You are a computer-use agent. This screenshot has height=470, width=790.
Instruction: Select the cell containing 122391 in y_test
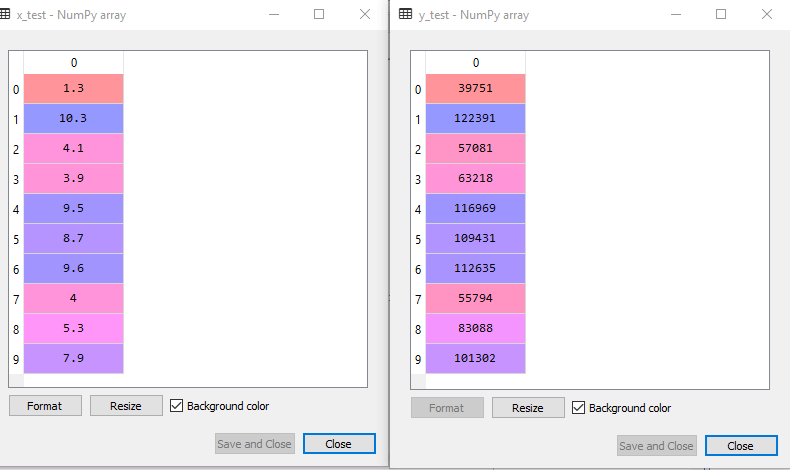coord(475,118)
